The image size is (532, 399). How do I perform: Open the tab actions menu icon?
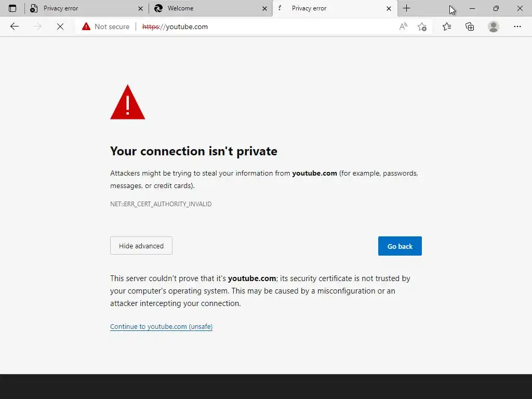pos(12,8)
